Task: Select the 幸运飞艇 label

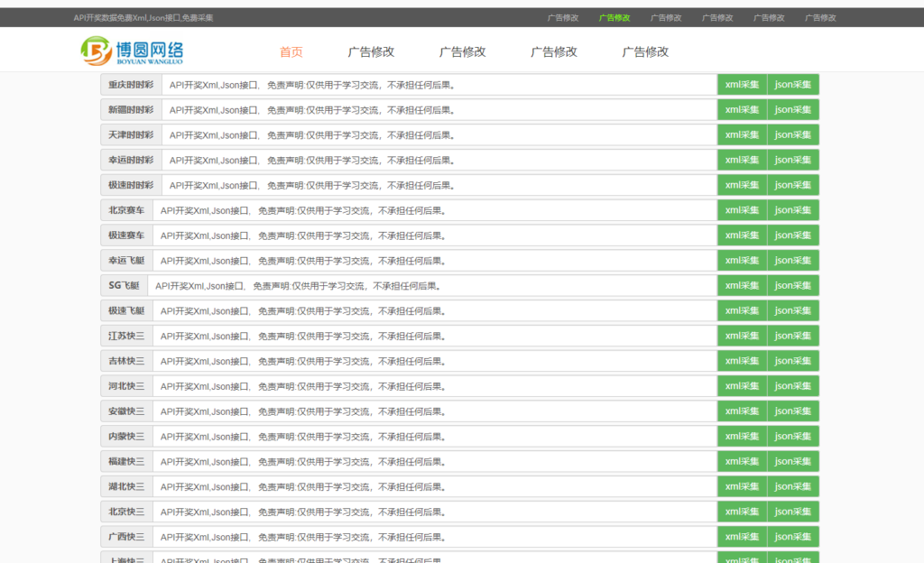Action: click(126, 261)
